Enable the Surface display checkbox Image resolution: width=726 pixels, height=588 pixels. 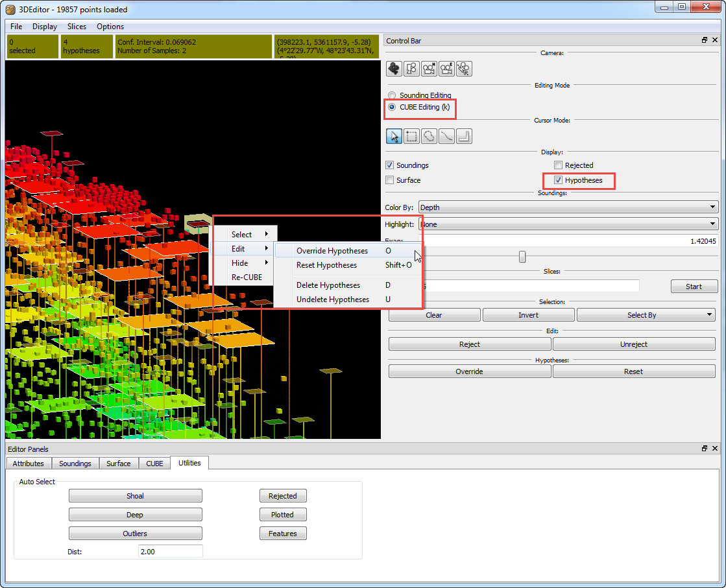point(390,180)
